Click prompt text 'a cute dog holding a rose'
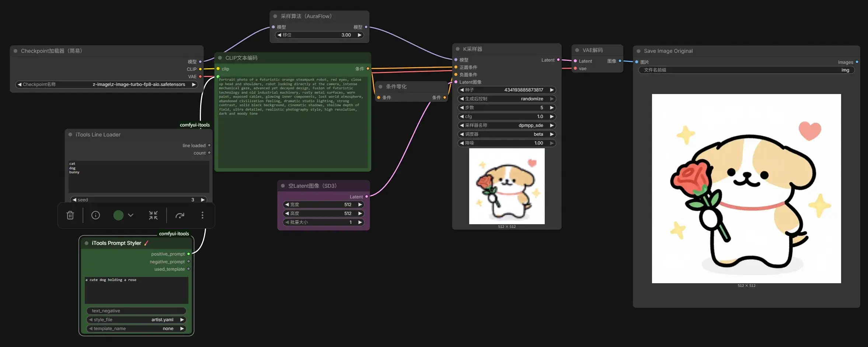 [x=111, y=280]
